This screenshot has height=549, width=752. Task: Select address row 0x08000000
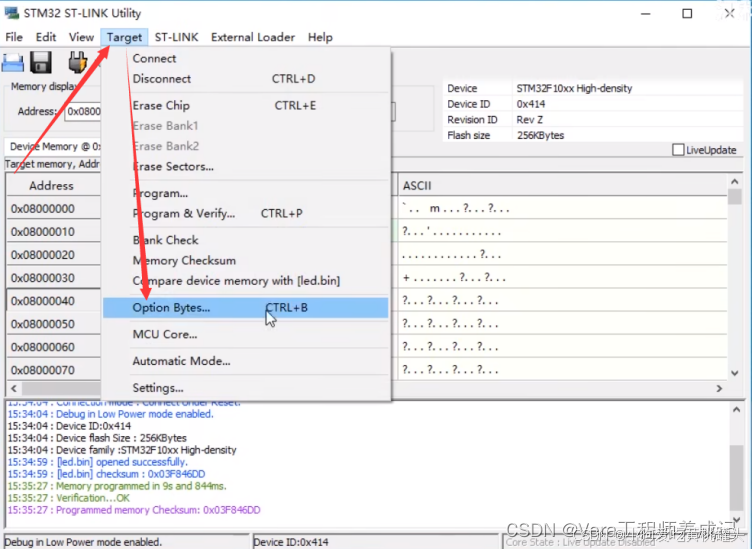(54, 209)
